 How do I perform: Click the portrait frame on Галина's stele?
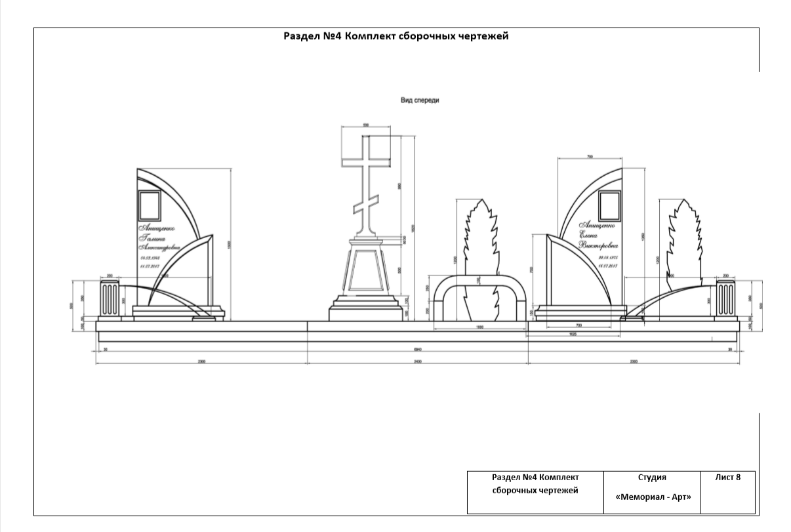149,206
